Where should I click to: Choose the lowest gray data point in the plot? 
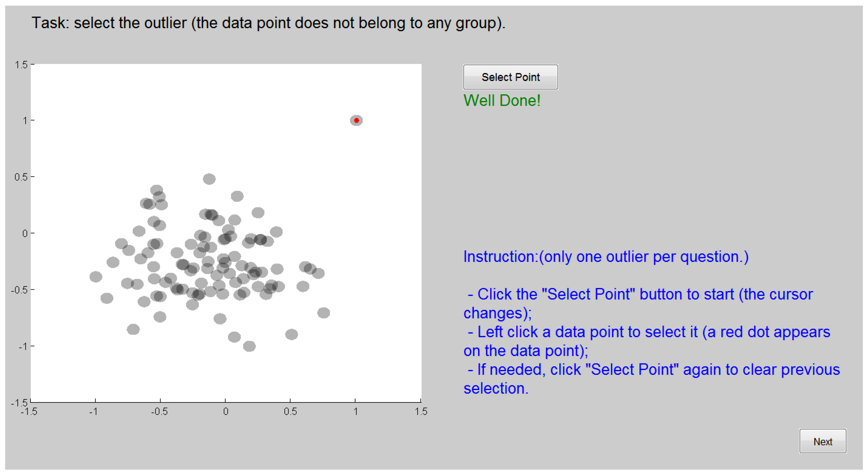coord(249,346)
